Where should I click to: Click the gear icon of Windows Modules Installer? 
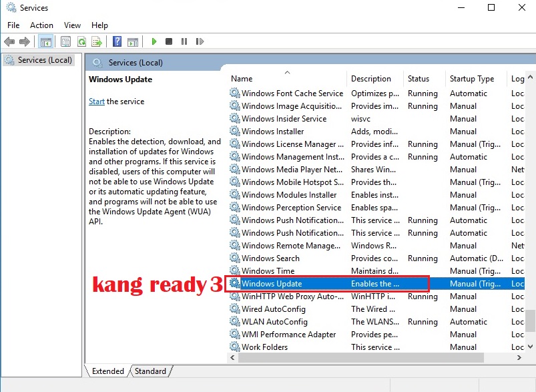click(234, 194)
